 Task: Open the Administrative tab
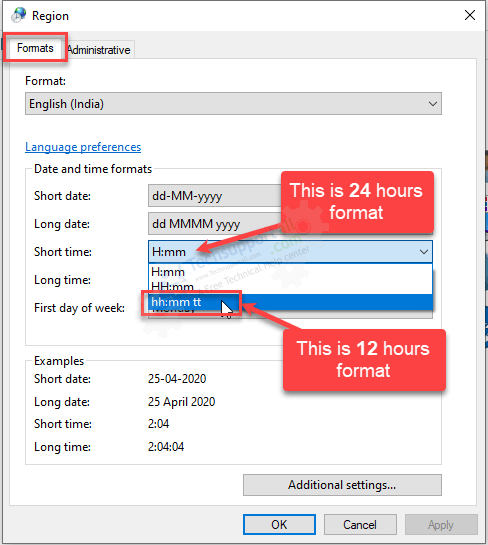point(99,50)
